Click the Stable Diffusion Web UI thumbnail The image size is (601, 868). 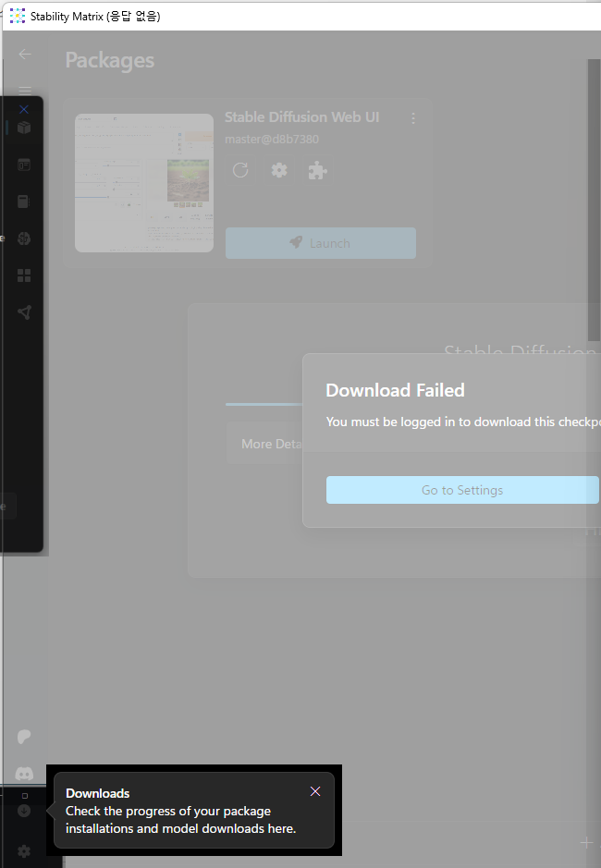click(x=144, y=183)
